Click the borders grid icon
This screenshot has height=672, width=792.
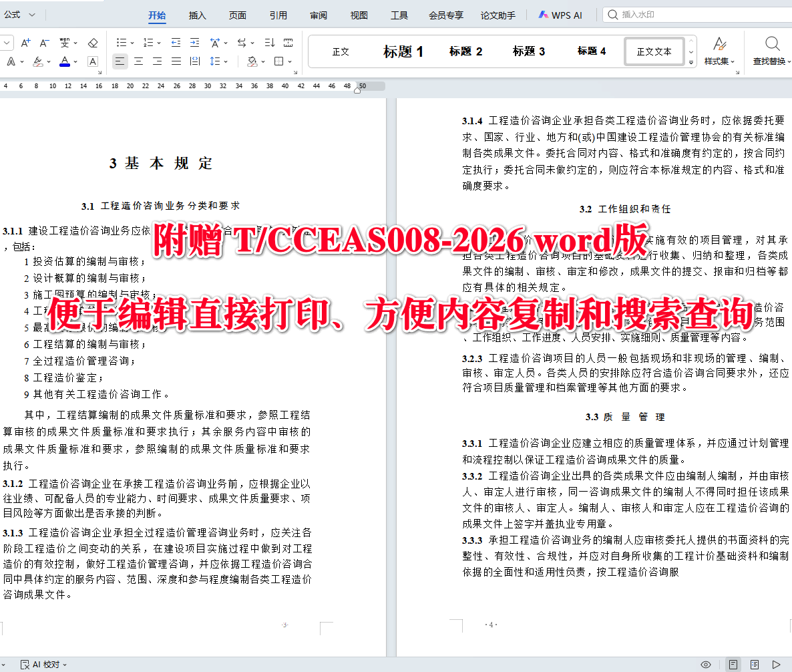tap(279, 61)
